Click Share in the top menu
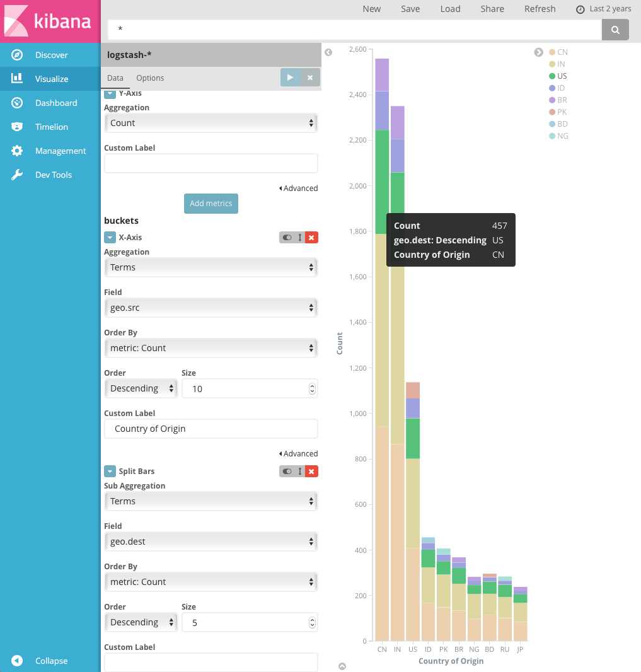The width and height of the screenshot is (641, 672). (x=492, y=9)
